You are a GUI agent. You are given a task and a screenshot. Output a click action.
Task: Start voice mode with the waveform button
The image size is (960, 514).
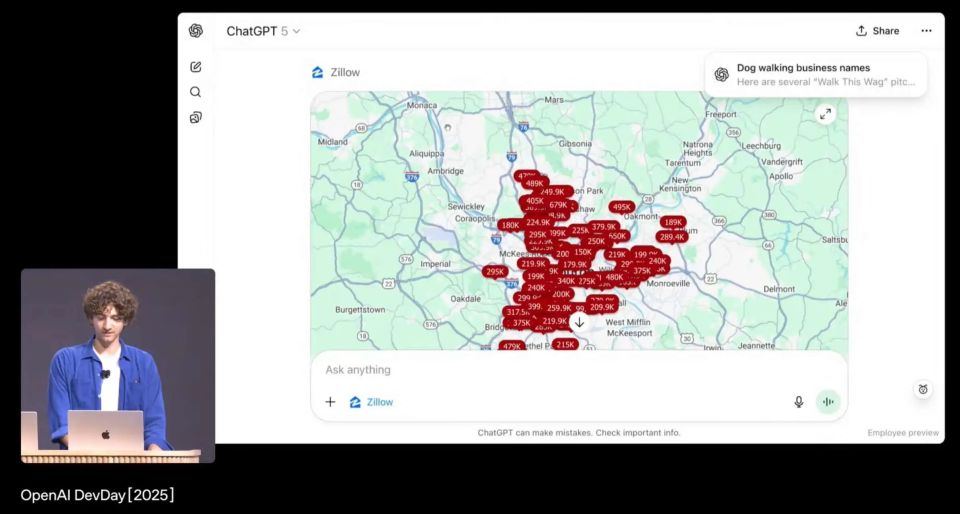tap(828, 402)
